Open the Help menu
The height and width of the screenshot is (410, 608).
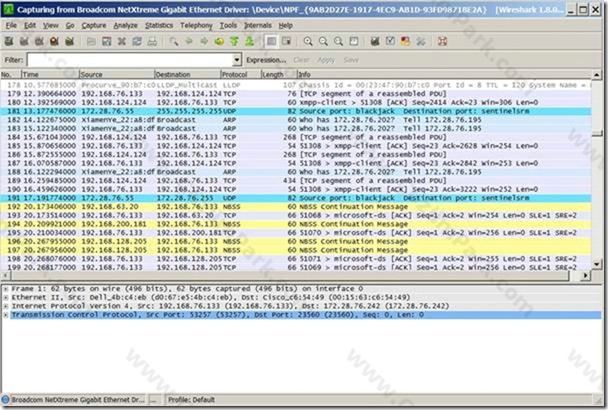click(285, 26)
